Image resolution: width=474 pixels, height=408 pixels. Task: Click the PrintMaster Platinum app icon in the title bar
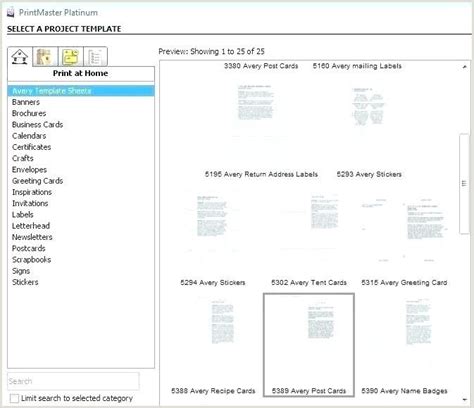11,13
